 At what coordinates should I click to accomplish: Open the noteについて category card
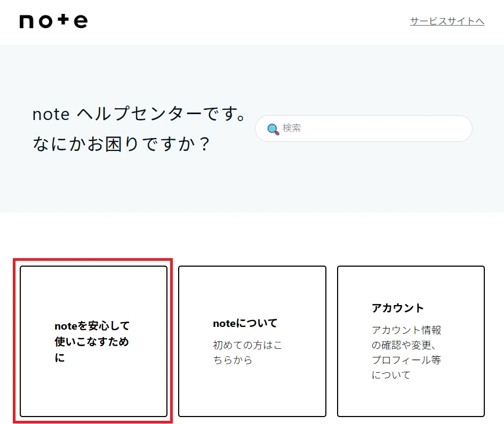point(252,341)
